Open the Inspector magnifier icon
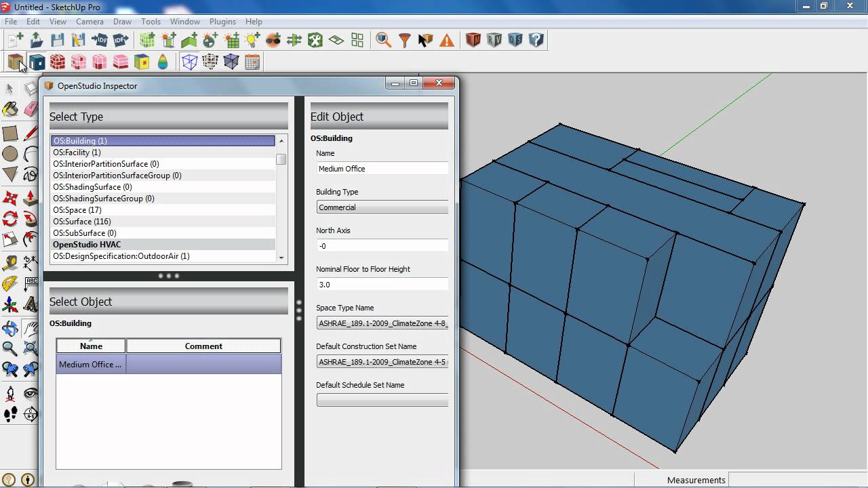This screenshot has width=868, height=488. point(384,40)
